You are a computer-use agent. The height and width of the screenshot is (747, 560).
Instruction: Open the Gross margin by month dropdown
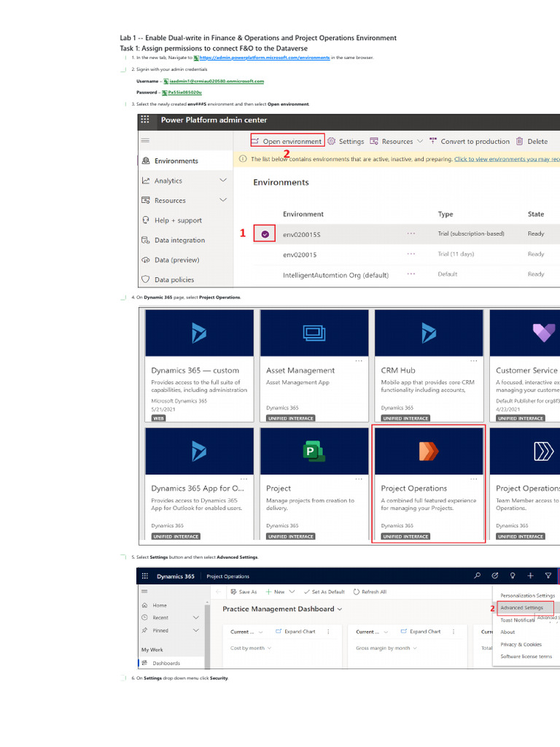pyautogui.click(x=386, y=648)
